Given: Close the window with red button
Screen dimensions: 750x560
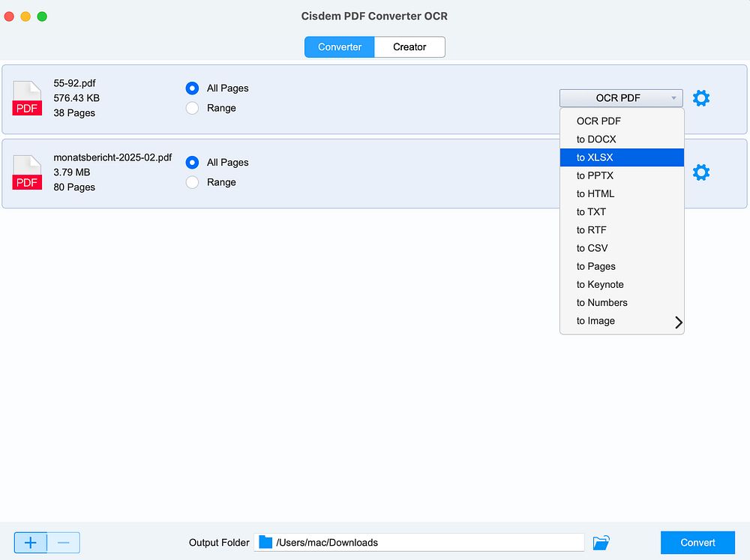Looking at the screenshot, I should pos(9,16).
